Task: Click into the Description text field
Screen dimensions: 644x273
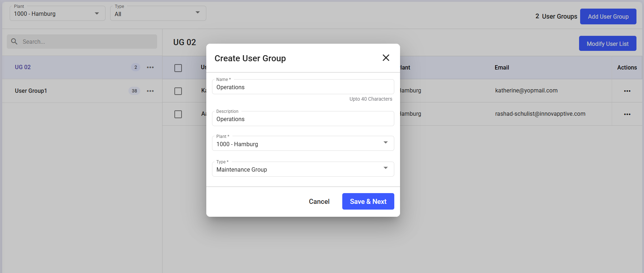Action: pyautogui.click(x=302, y=119)
